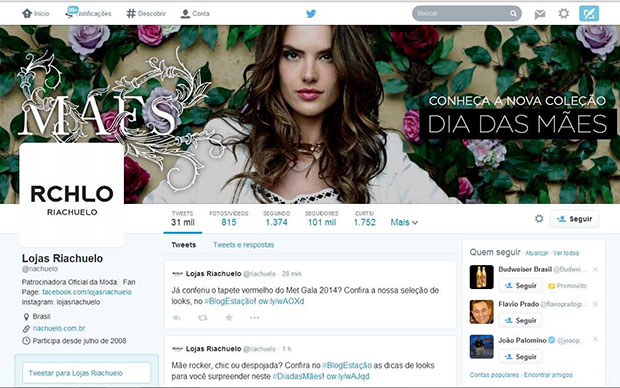620x388 pixels.
Task: Open #BlogEstação hashtag in Met Gala tweet
Action: pos(229,301)
